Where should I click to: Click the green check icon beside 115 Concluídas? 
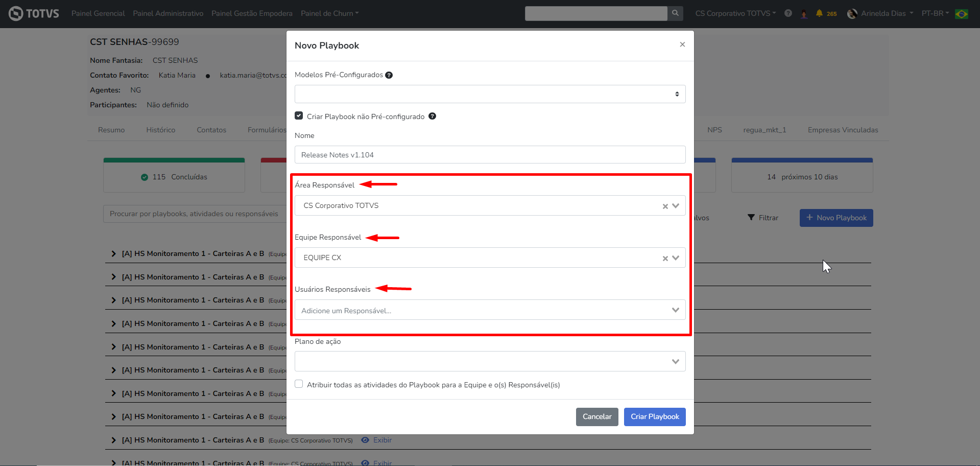coord(145,177)
